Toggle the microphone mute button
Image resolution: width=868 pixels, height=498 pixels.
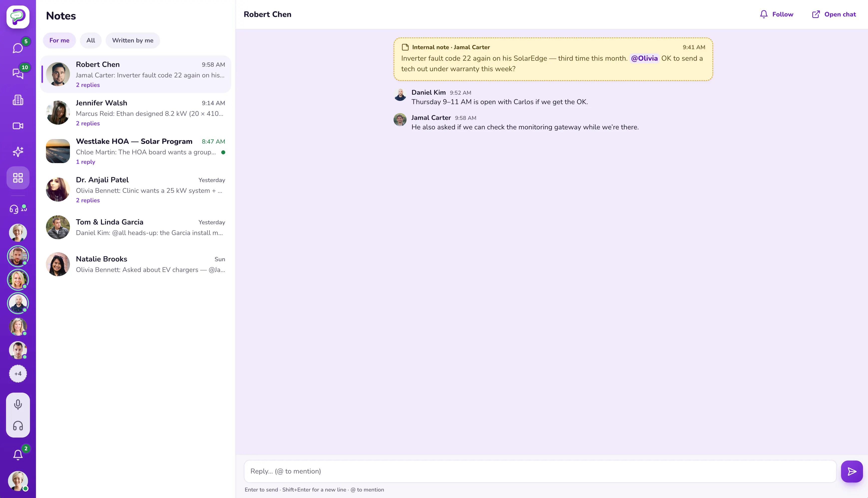click(18, 404)
